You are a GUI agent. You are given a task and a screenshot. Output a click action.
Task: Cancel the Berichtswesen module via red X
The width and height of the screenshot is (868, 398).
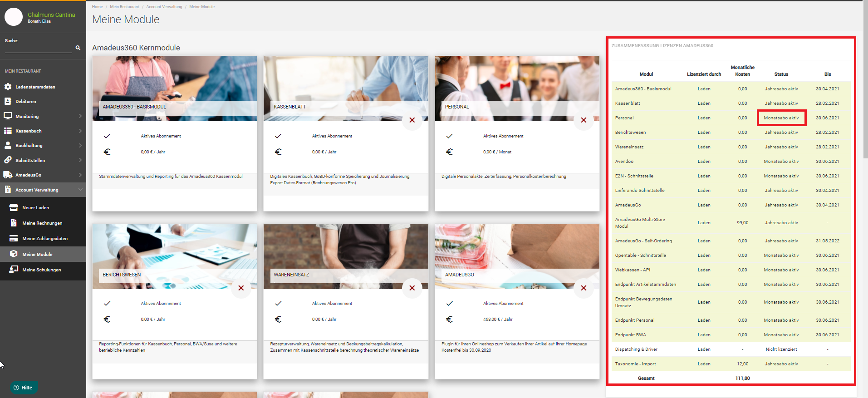pyautogui.click(x=241, y=288)
